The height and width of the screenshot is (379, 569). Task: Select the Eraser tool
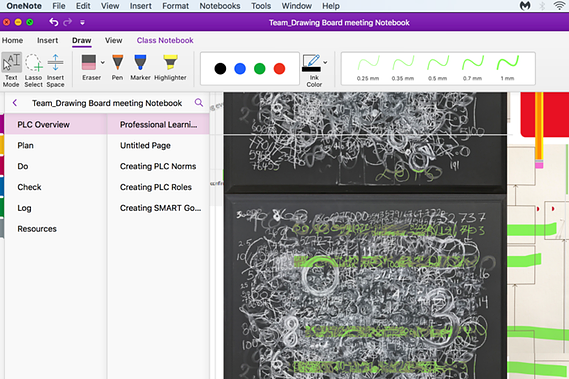pyautogui.click(x=89, y=67)
